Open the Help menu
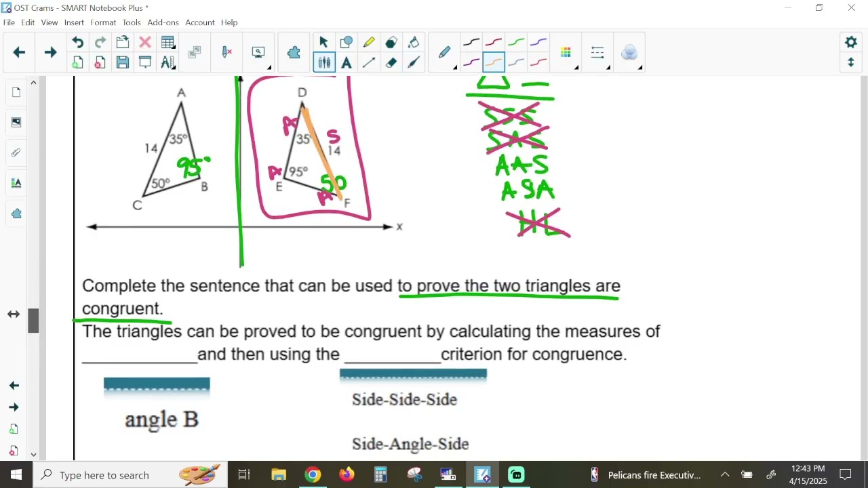The image size is (868, 488). pos(229,22)
